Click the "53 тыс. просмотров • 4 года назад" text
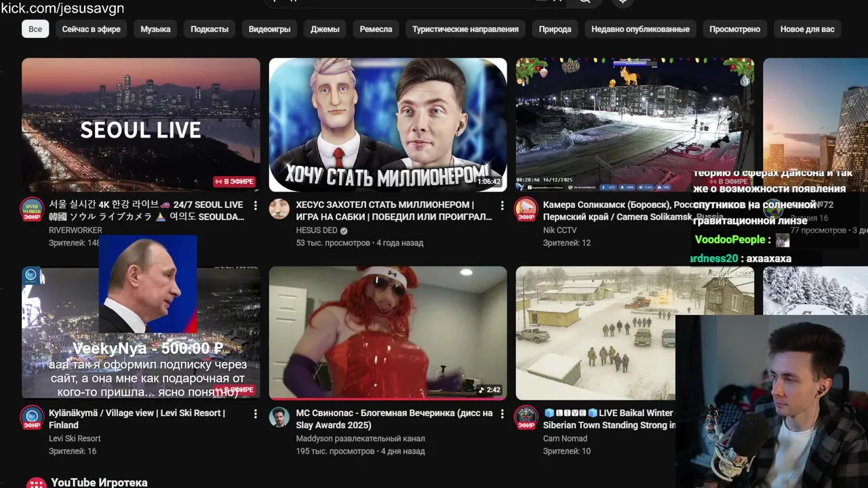The height and width of the screenshot is (488, 868). tap(359, 243)
